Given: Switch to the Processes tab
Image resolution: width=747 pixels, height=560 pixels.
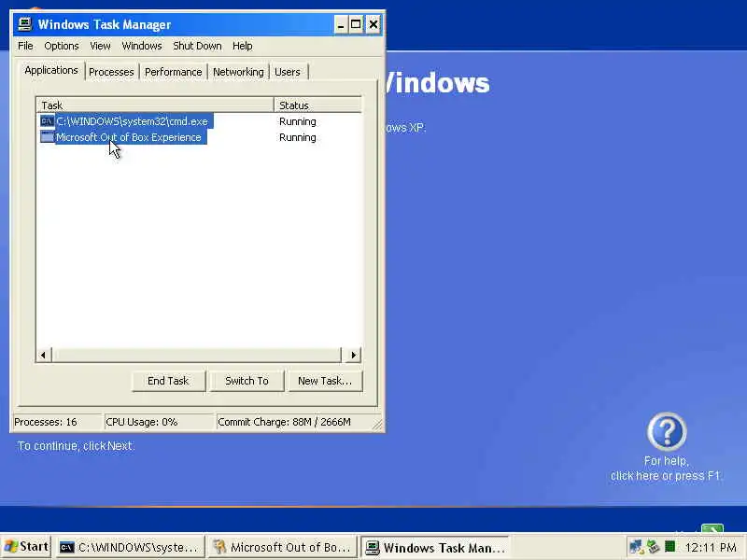Looking at the screenshot, I should tap(111, 72).
